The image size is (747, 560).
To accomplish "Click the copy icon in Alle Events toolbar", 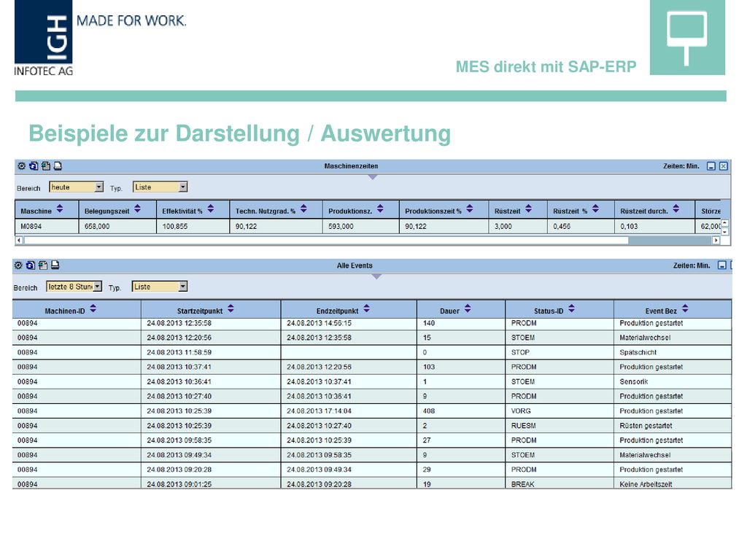I will pyautogui.click(x=31, y=265).
